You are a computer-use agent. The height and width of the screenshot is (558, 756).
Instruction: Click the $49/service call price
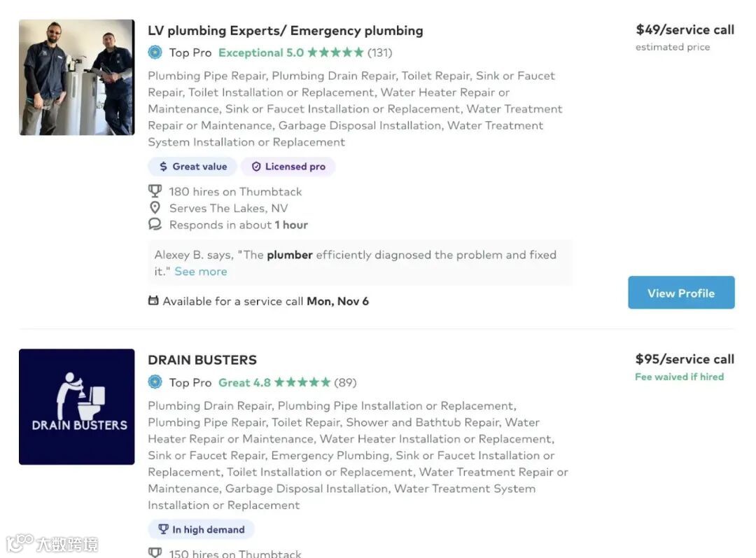685,29
